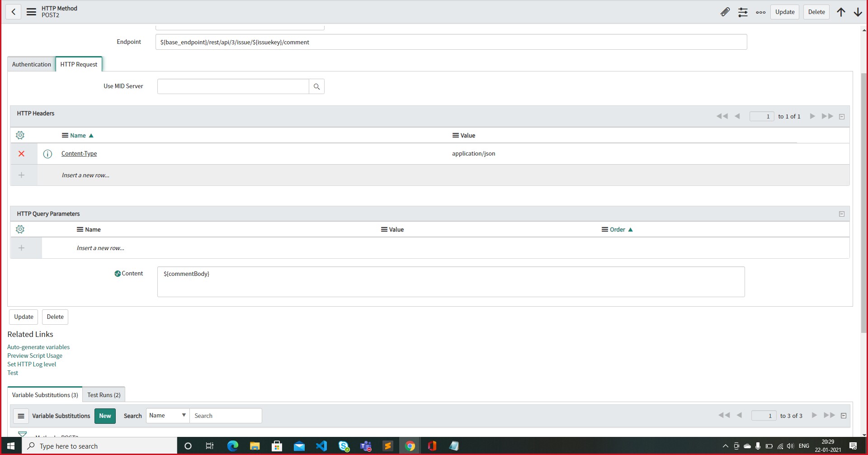The image size is (868, 455).
Task: Click the Variable Substitutions Search box
Action: coord(226,416)
